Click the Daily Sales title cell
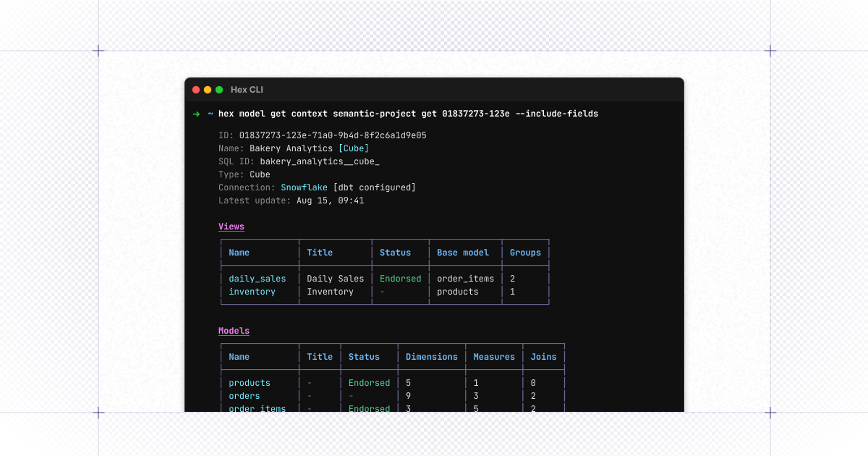Image resolution: width=868 pixels, height=456 pixels. [x=336, y=279]
